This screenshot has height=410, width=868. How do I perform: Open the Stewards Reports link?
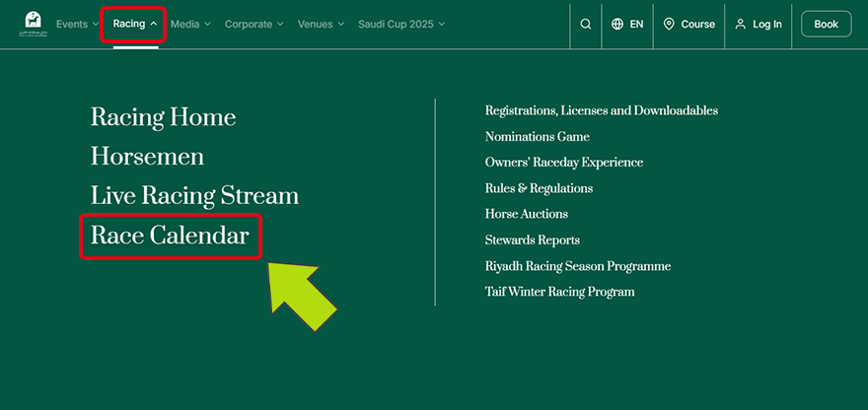(532, 240)
